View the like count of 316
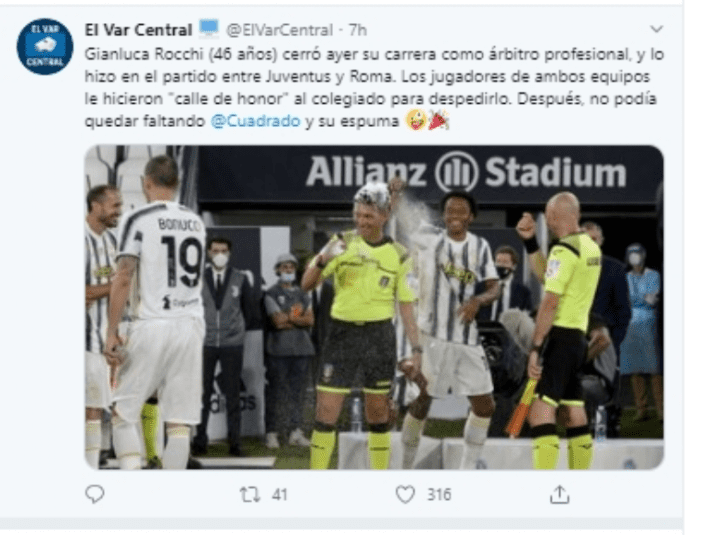Viewport: 712px width, 535px height. point(439,495)
